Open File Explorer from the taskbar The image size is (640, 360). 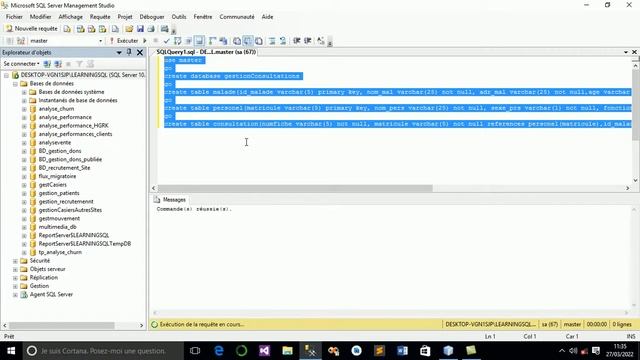tap(287, 351)
